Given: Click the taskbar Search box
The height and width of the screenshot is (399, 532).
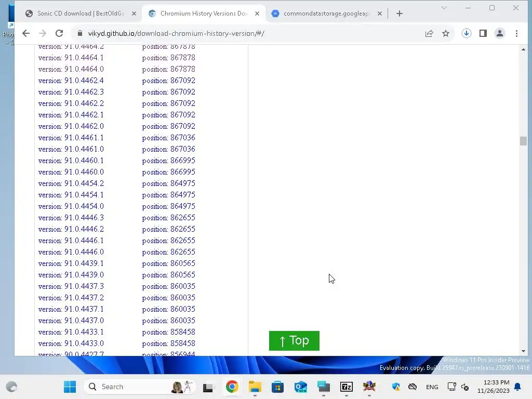Looking at the screenshot, I should pyautogui.click(x=140, y=387).
